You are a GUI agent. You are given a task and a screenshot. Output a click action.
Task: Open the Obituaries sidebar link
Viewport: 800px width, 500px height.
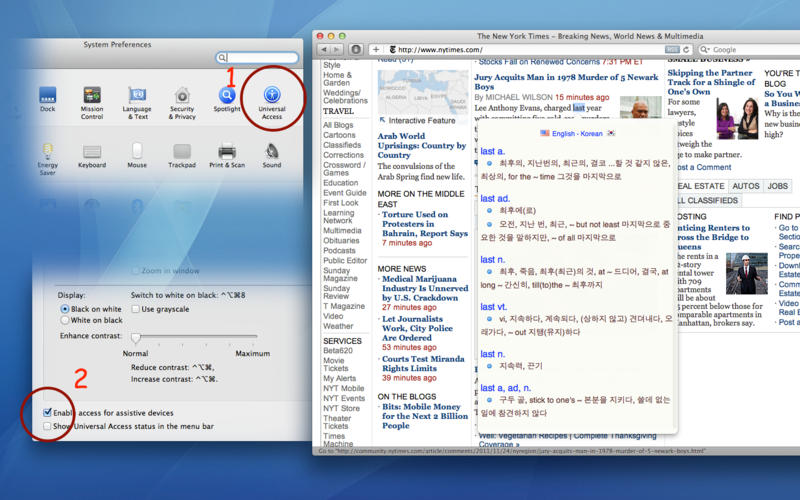click(x=341, y=240)
